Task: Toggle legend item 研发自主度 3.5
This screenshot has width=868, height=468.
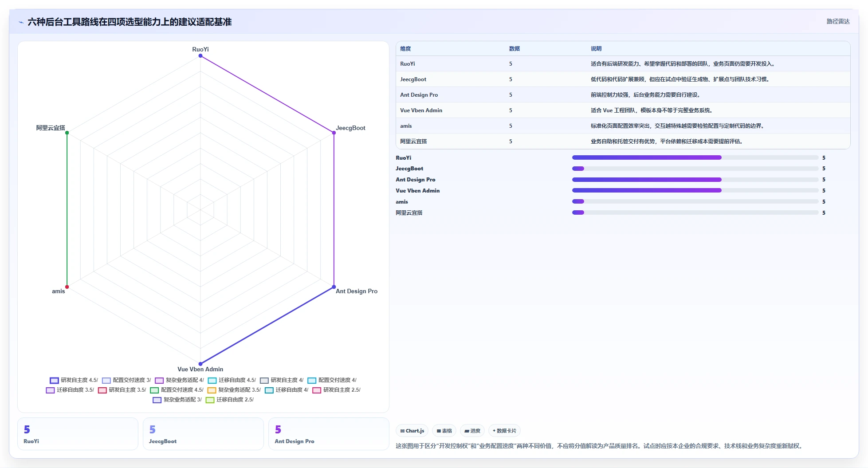Action: click(122, 390)
